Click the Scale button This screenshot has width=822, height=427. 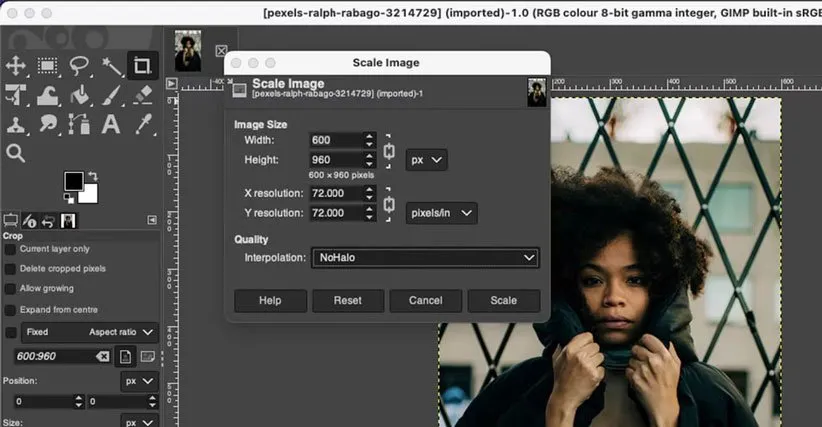point(503,301)
